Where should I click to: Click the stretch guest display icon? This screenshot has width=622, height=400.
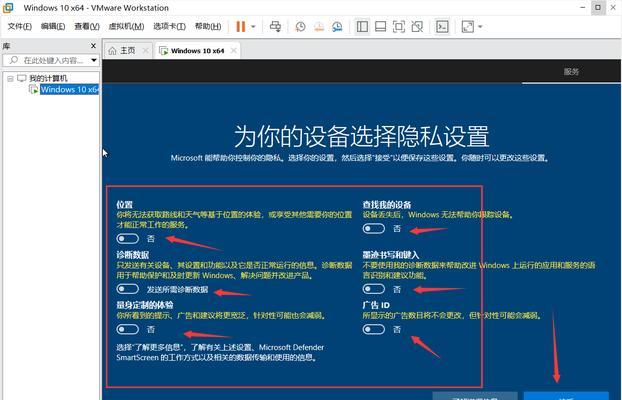point(468,27)
